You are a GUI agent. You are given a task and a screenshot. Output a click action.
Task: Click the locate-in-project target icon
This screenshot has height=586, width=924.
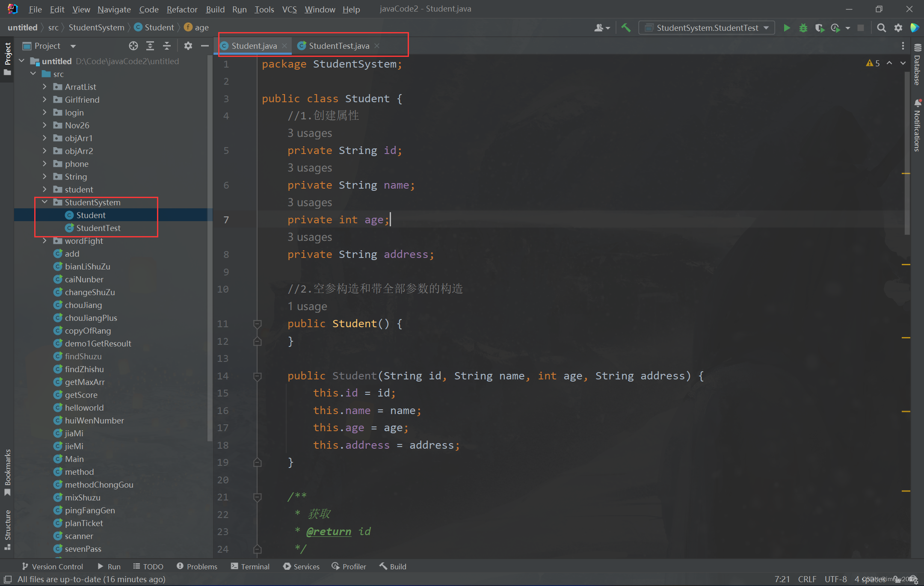pos(133,46)
